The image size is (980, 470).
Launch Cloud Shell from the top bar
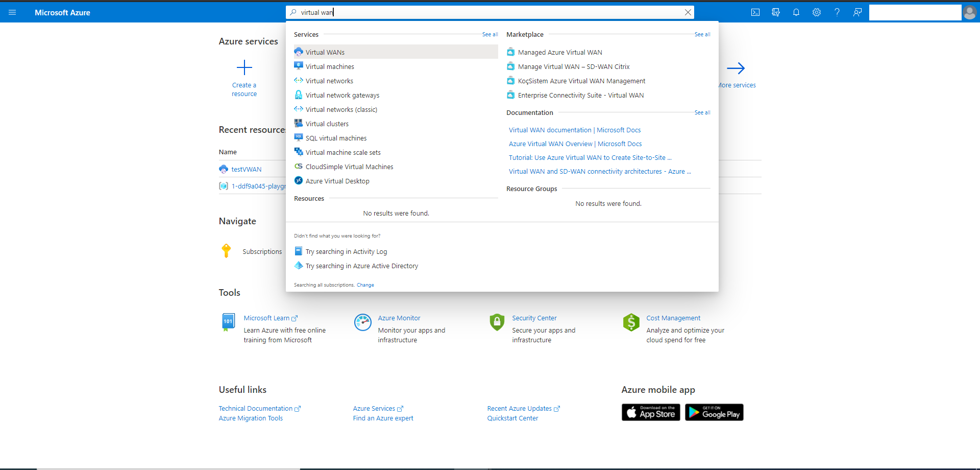(x=755, y=12)
